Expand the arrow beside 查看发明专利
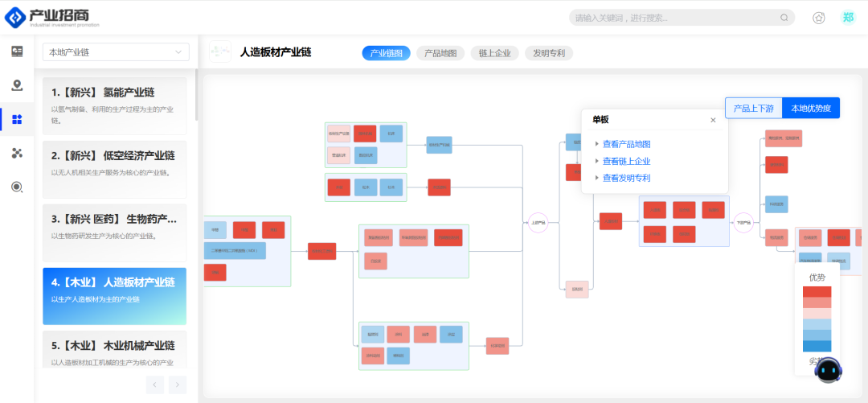The height and width of the screenshot is (403, 868). pos(596,178)
